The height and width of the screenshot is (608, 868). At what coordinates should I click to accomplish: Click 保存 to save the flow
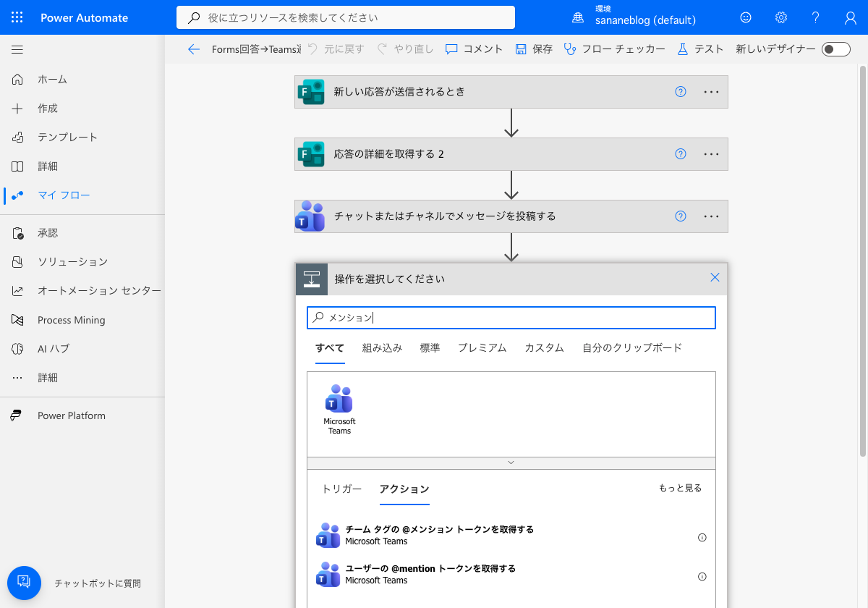[x=534, y=49]
